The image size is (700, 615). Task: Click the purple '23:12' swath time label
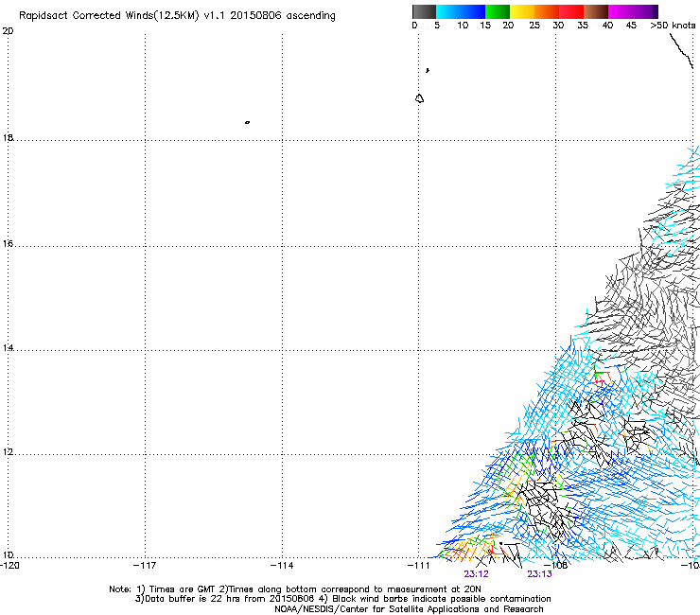click(x=476, y=574)
